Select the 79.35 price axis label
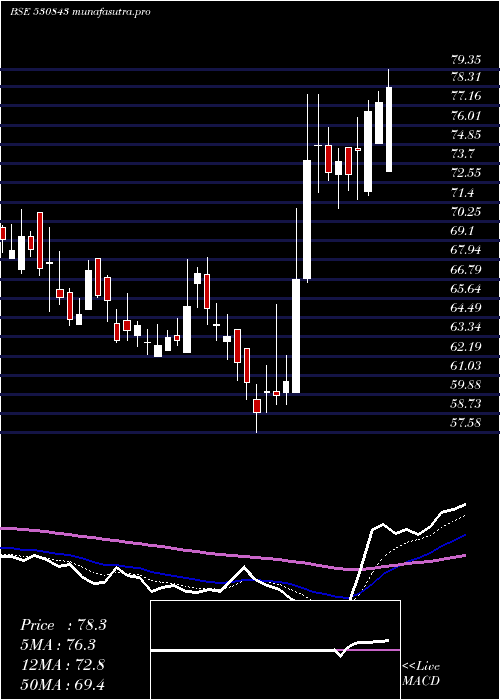The image size is (500, 700). pyautogui.click(x=465, y=59)
